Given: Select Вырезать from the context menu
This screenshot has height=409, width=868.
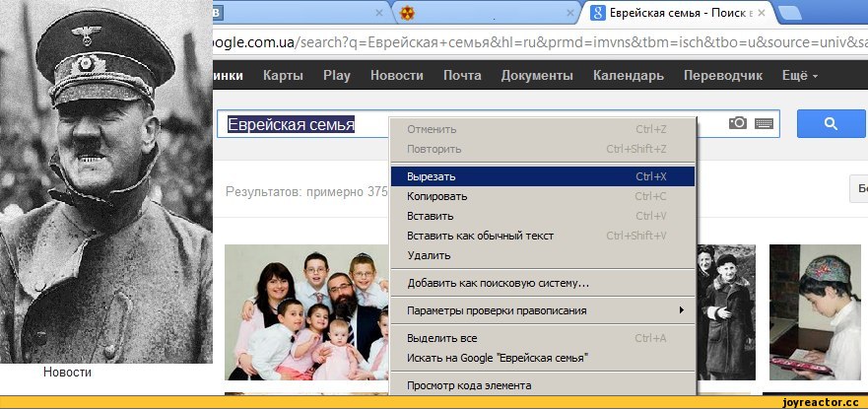Looking at the screenshot, I should tap(542, 176).
